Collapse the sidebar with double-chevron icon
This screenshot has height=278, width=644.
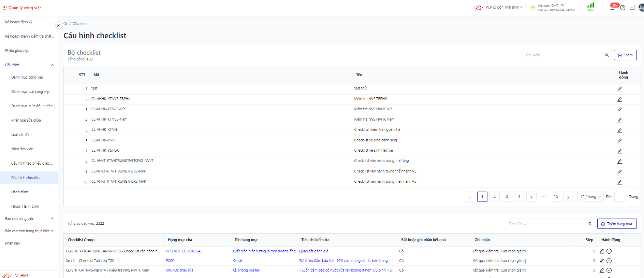pyautogui.click(x=58, y=26)
